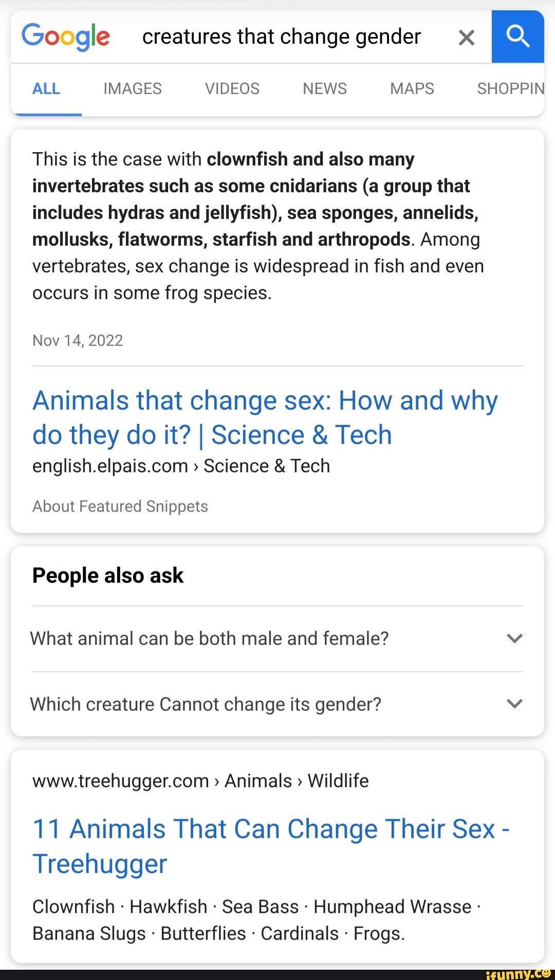Clear the search query with X icon
The width and height of the screenshot is (555, 980).
point(466,38)
